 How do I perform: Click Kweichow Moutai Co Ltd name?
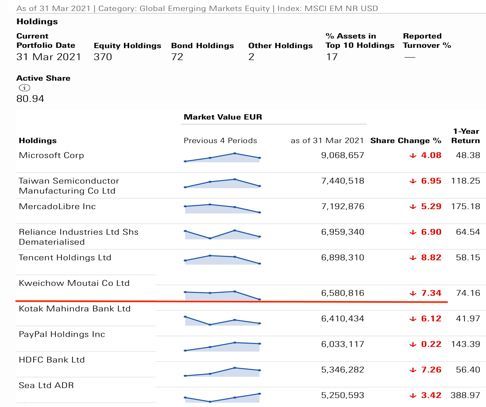[74, 283]
